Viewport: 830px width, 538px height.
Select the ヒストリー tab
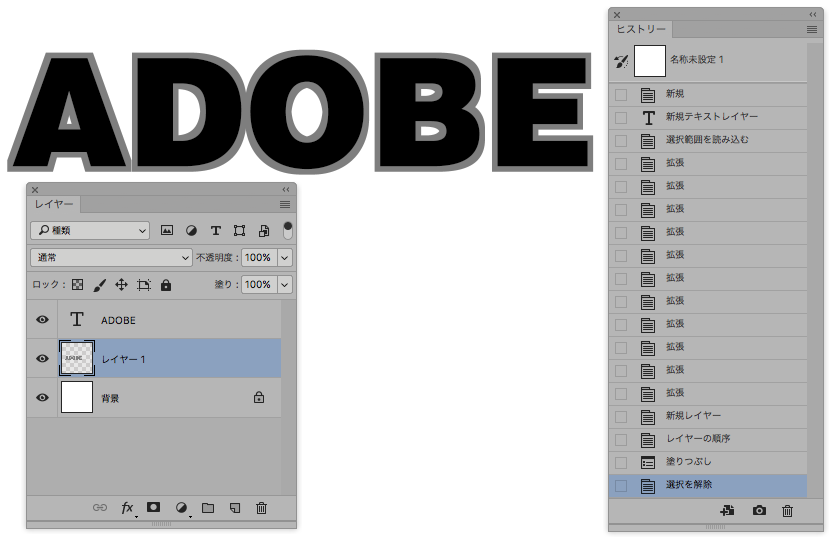click(x=640, y=29)
